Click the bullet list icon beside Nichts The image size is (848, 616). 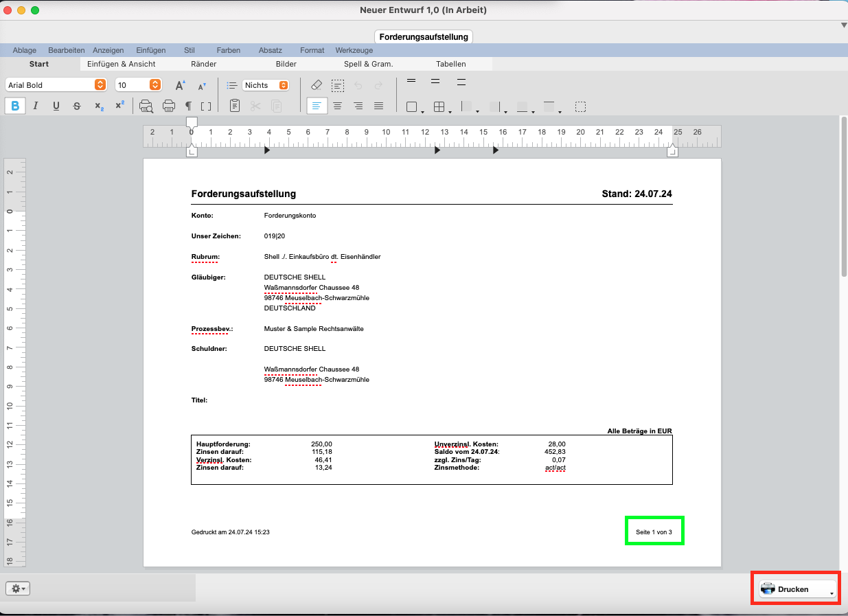click(x=232, y=85)
